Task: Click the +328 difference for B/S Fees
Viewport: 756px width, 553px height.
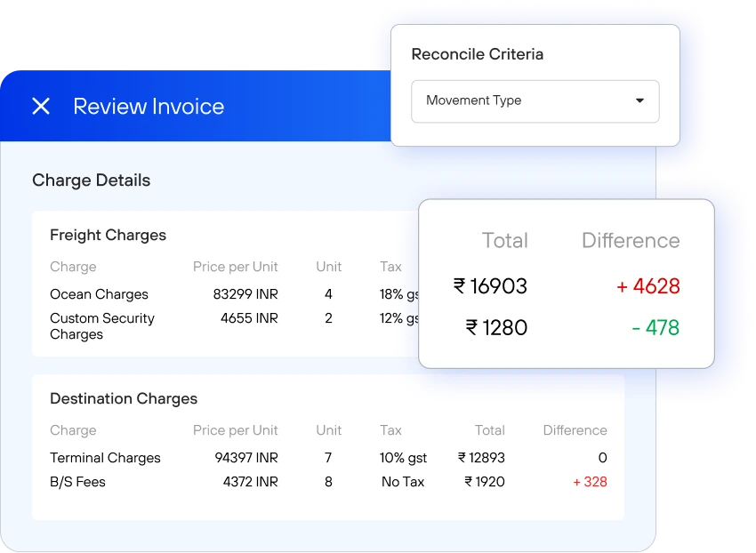Action: 591,482
